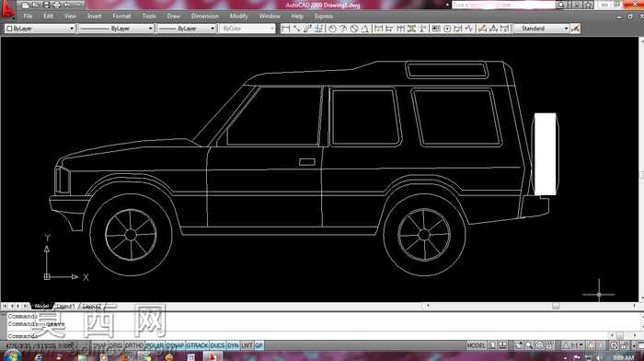Open the Dimension Style manager icon
644x361 pixels.
point(575,29)
